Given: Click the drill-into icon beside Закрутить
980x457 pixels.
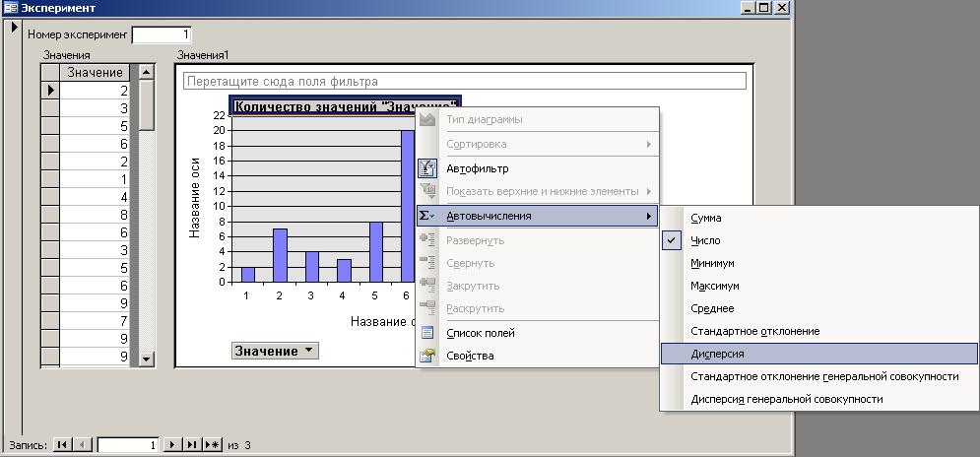Looking at the screenshot, I should (426, 285).
